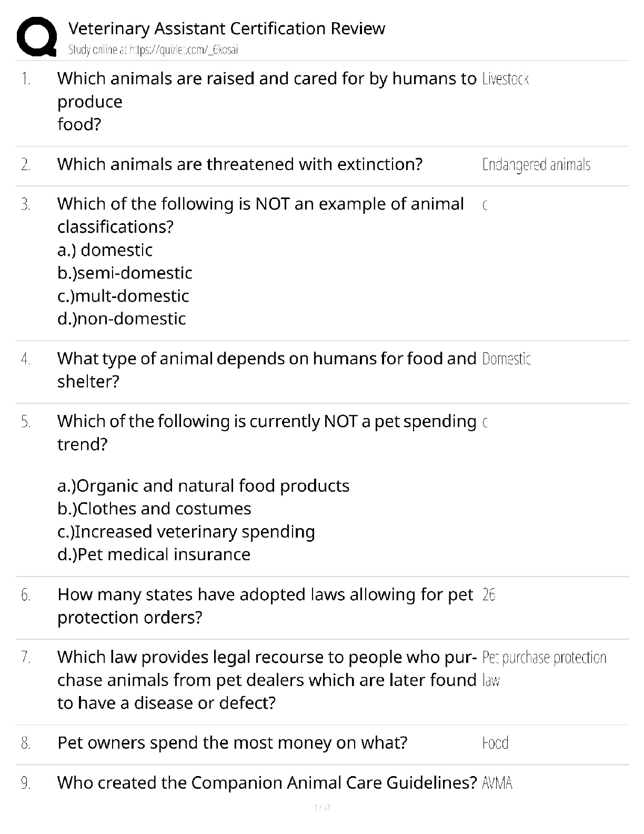644x834 pixels.
Task: Click the answer "26" for question 6
Action: click(x=489, y=595)
